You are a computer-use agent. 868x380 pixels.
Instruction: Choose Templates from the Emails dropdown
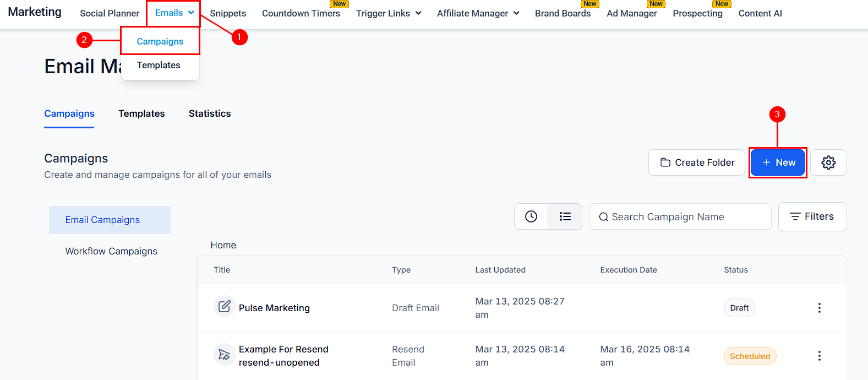pos(159,65)
